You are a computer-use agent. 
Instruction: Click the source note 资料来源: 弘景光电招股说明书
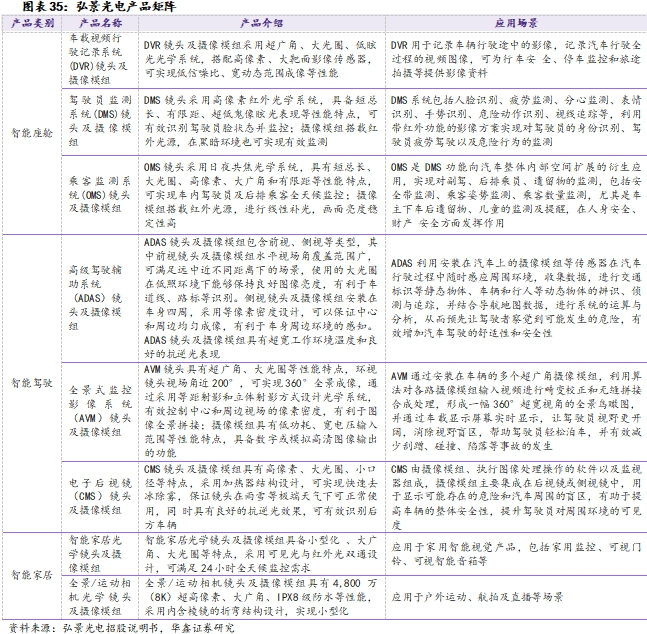[121, 627]
